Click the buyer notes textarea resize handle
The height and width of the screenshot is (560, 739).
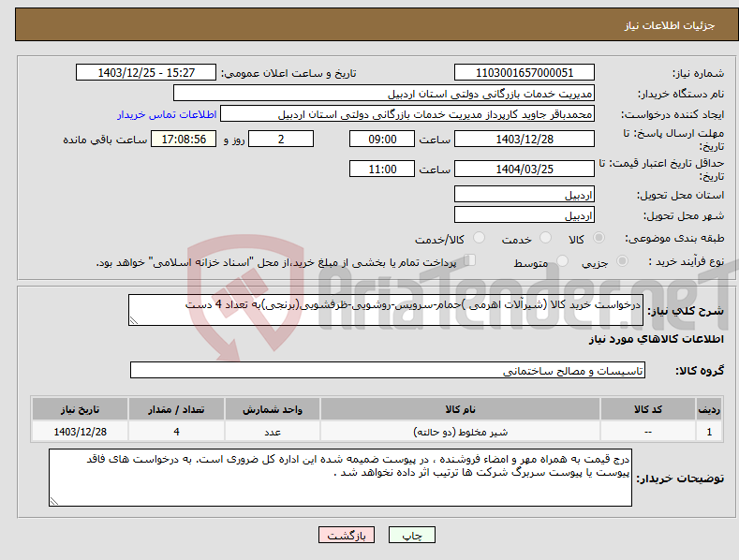click(x=54, y=501)
